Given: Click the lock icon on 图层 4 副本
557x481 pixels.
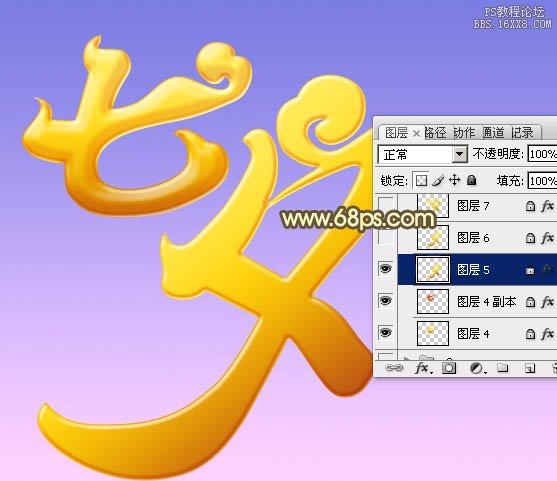Looking at the screenshot, I should coord(530,302).
